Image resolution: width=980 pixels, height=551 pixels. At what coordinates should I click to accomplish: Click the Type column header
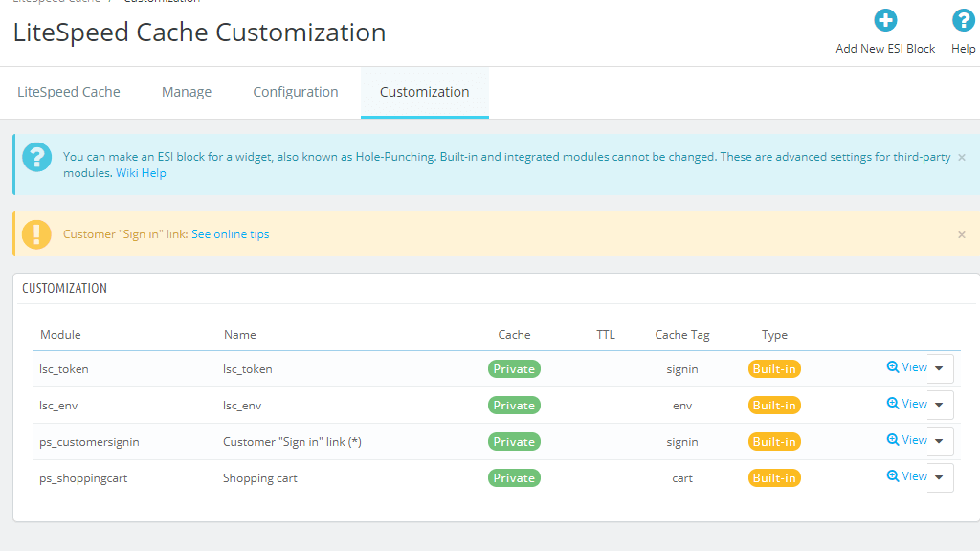tap(774, 335)
